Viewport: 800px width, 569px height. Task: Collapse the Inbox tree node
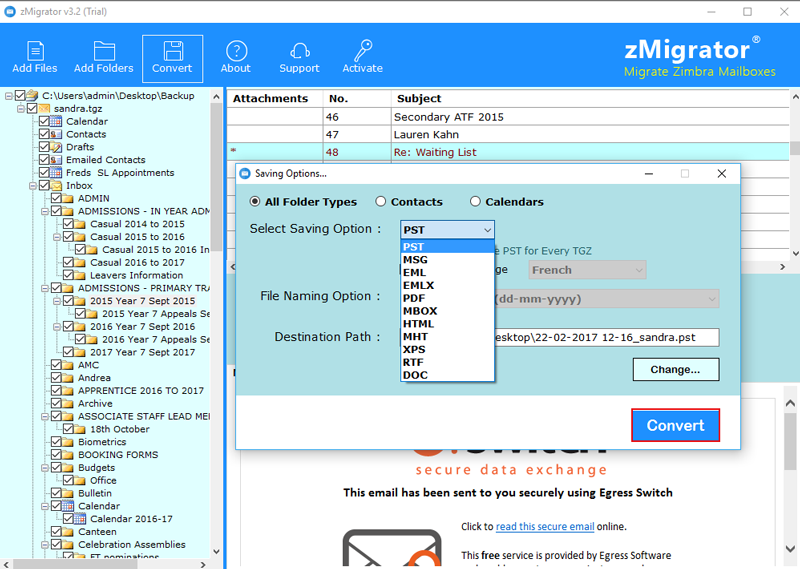tap(33, 186)
